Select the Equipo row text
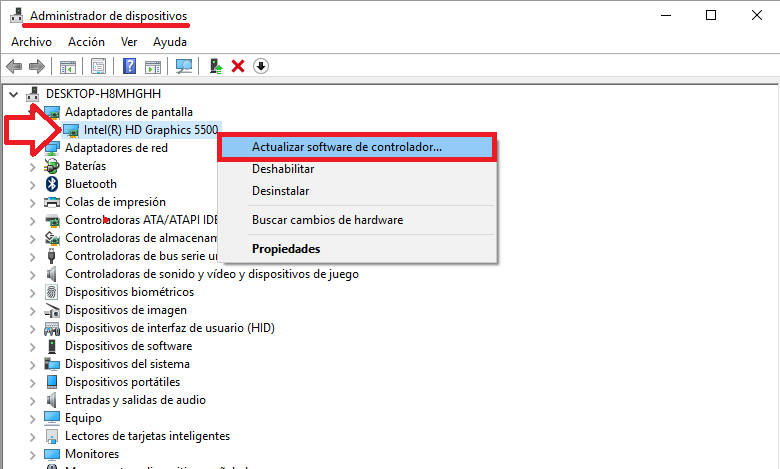 pyautogui.click(x=83, y=418)
